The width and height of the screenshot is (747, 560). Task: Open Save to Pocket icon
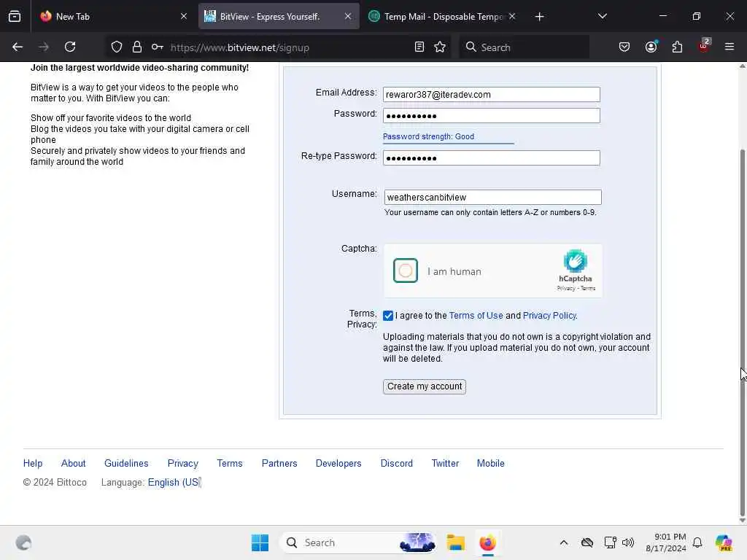(x=624, y=47)
